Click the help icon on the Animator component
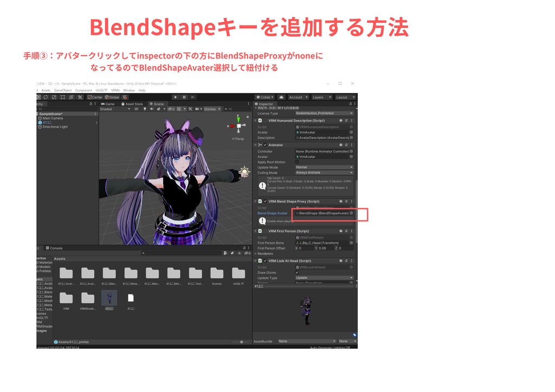This screenshot has height=392, width=555. 340,145
